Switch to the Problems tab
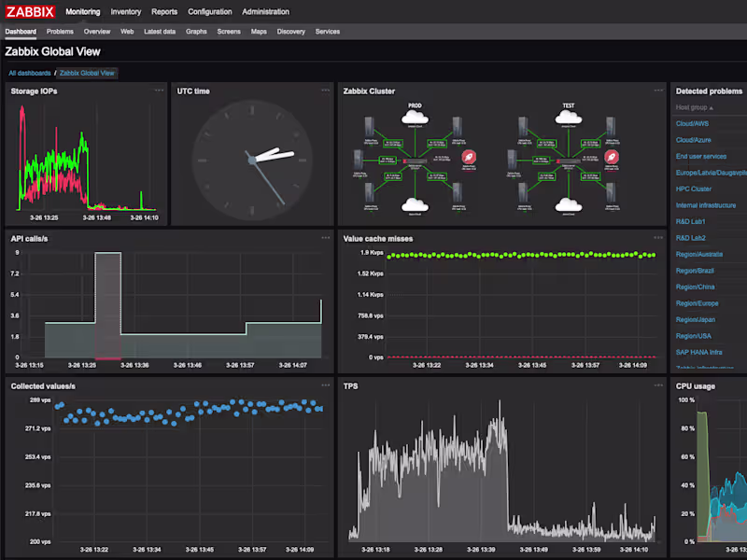The height and width of the screenshot is (560, 747). [60, 32]
